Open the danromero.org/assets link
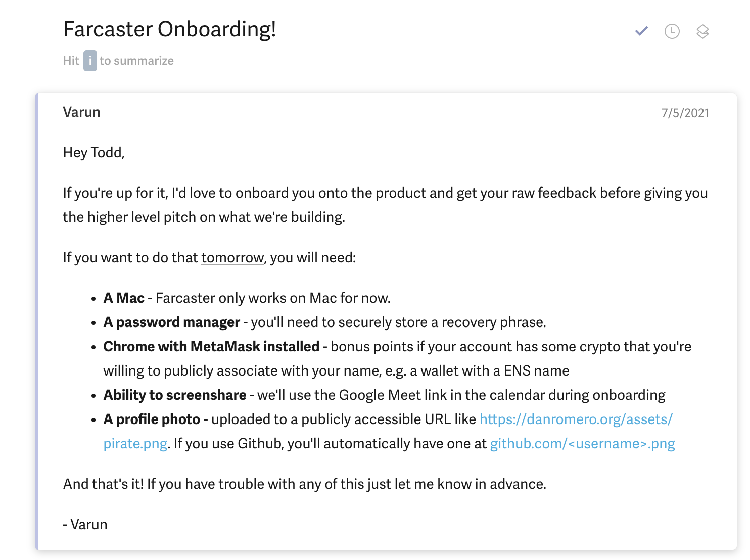The width and height of the screenshot is (750, 560). (576, 419)
